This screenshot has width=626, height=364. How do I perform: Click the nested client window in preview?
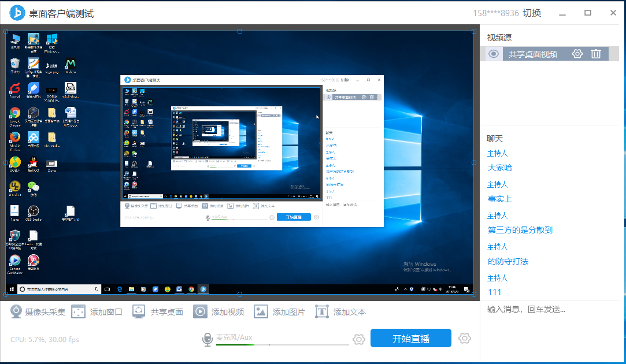pos(252,151)
